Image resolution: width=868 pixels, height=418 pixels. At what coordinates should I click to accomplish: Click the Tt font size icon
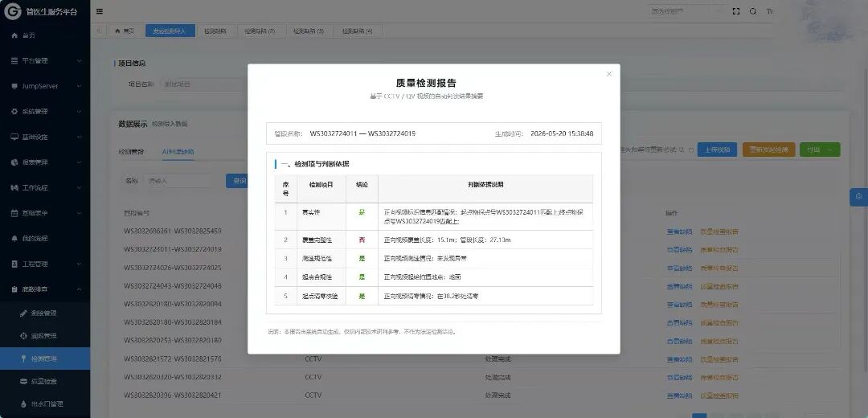[x=769, y=11]
